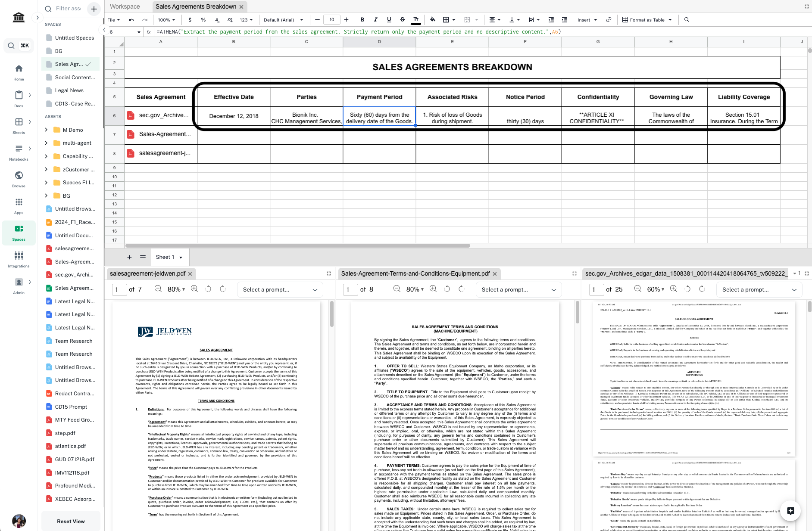This screenshot has height=531, width=812.
Task: Open the Social Content space
Action: (x=71, y=78)
